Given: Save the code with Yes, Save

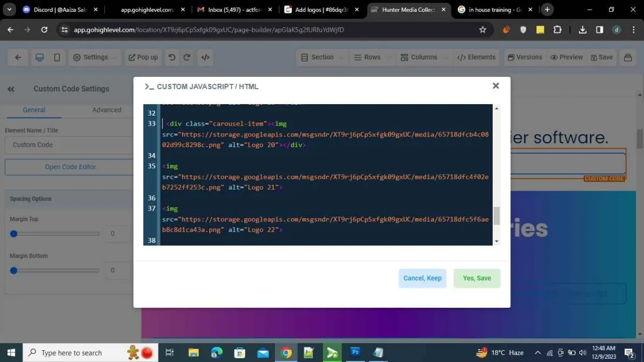Looking at the screenshot, I should 477,278.
